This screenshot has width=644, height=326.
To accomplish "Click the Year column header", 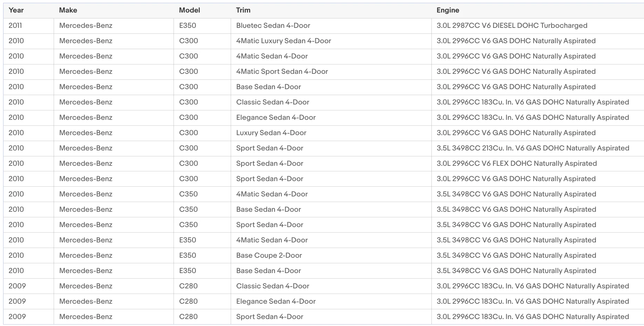I will 16,10.
